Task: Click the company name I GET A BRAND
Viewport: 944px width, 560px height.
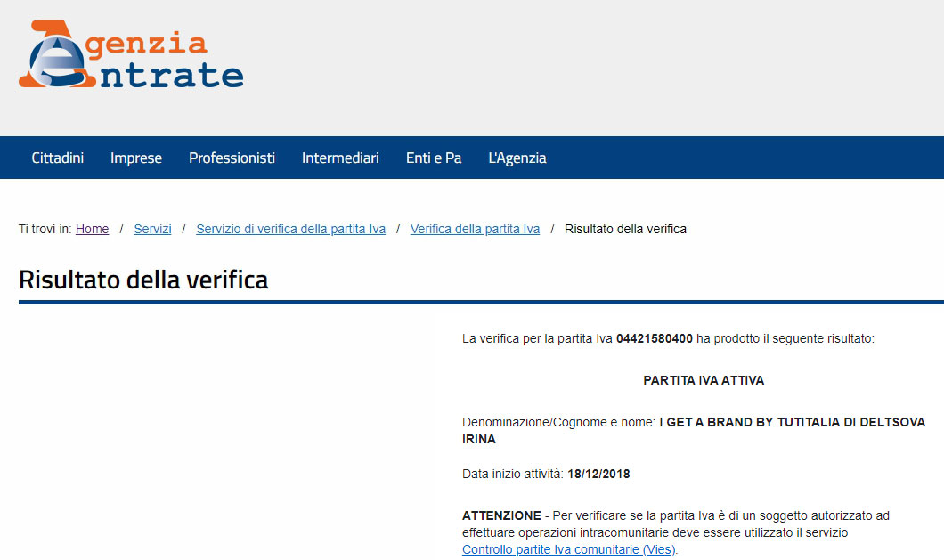Action: pyautogui.click(x=704, y=422)
